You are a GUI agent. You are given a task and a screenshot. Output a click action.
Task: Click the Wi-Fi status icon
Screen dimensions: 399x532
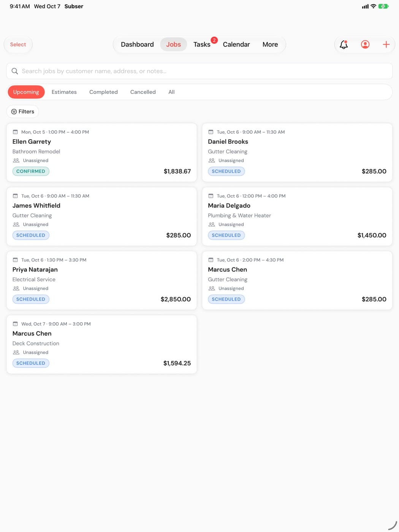(373, 6)
